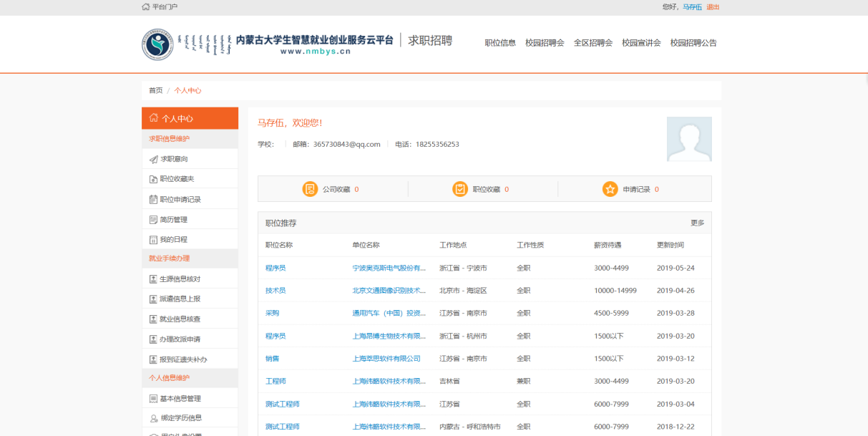The height and width of the screenshot is (436, 868).
Task: Open company 北京文通图像识别技术...
Action: point(389,291)
